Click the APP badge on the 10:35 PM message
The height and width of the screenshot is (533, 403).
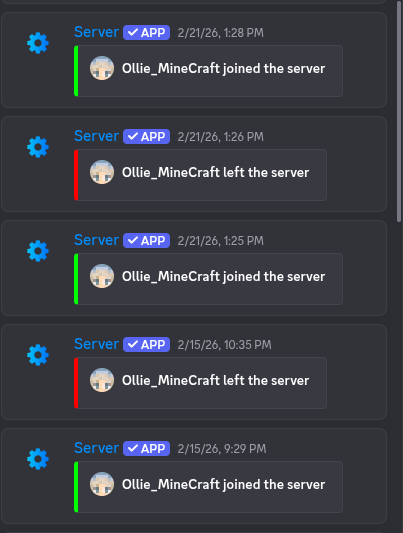pyautogui.click(x=146, y=345)
